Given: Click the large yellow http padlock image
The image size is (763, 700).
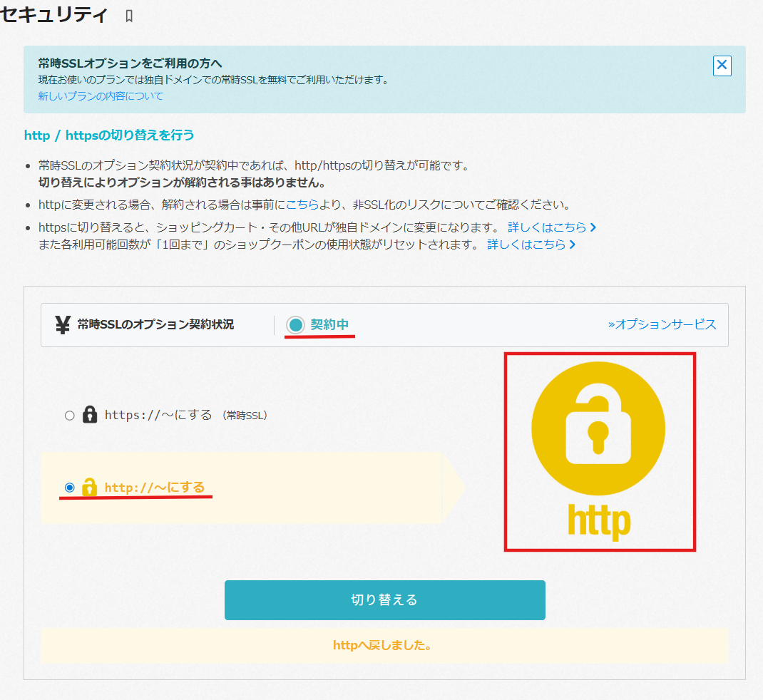Looking at the screenshot, I should coord(598,451).
